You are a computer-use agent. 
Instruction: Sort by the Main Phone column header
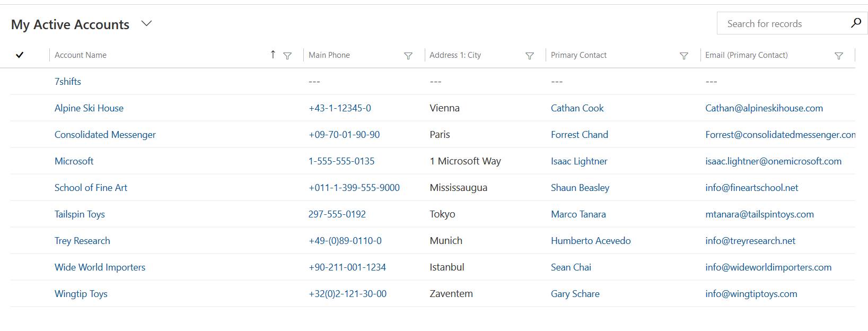click(329, 55)
